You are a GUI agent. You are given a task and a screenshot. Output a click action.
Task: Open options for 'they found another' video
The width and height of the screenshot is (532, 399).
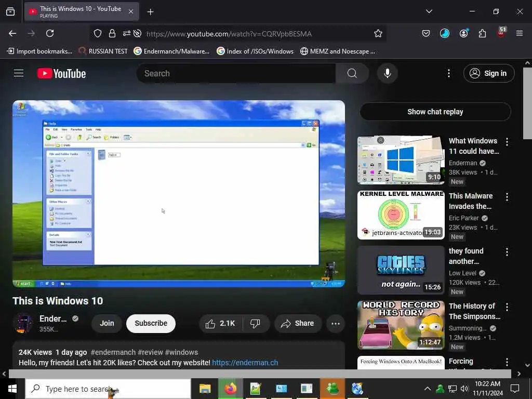[507, 252]
